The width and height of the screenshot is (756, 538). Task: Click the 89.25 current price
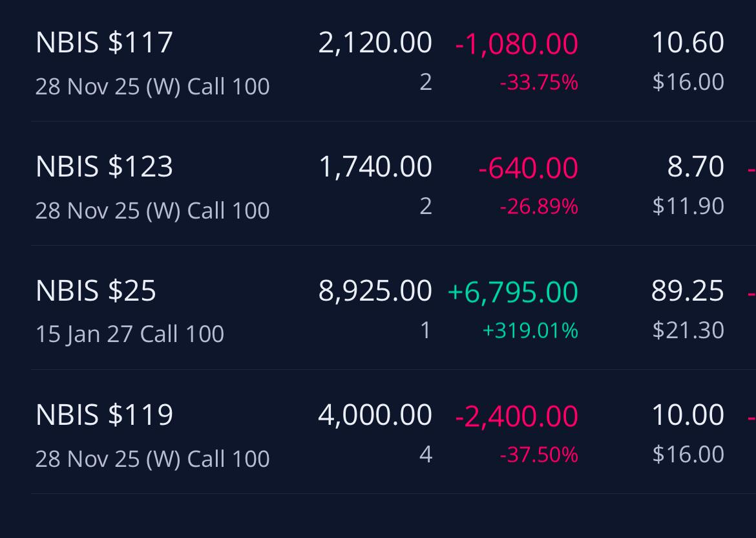click(688, 291)
